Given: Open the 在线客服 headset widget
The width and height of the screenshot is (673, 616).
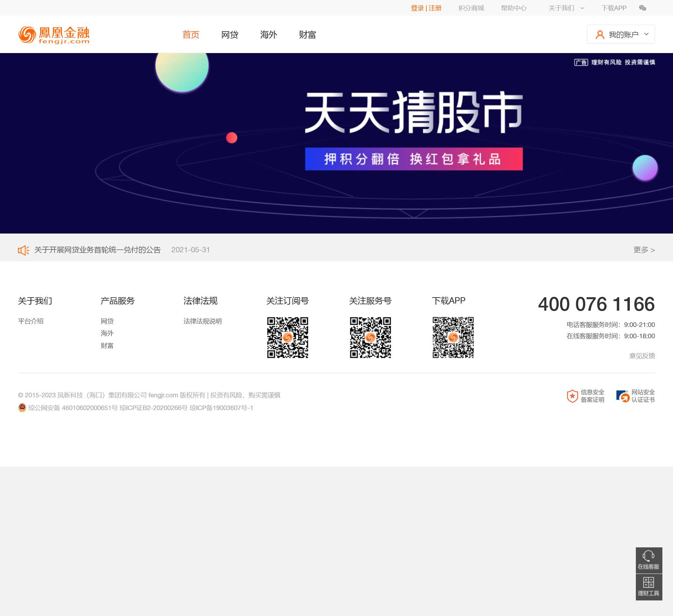Looking at the screenshot, I should coord(649,560).
